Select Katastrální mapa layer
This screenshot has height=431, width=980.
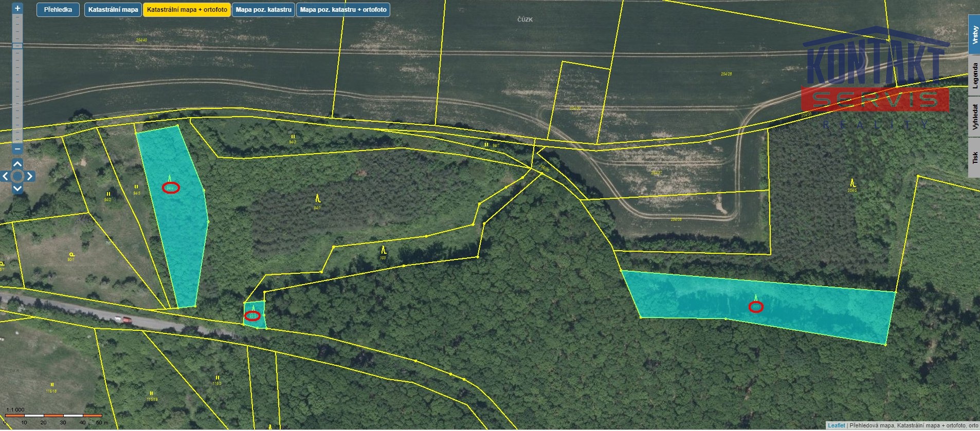[x=113, y=10]
